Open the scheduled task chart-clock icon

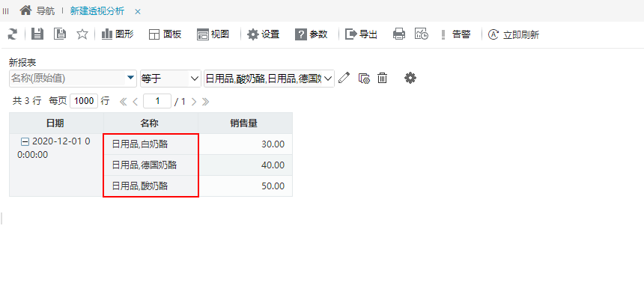point(422,34)
